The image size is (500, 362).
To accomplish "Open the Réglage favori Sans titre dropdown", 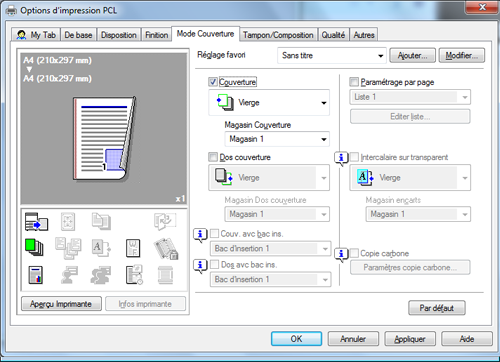I will (x=332, y=55).
